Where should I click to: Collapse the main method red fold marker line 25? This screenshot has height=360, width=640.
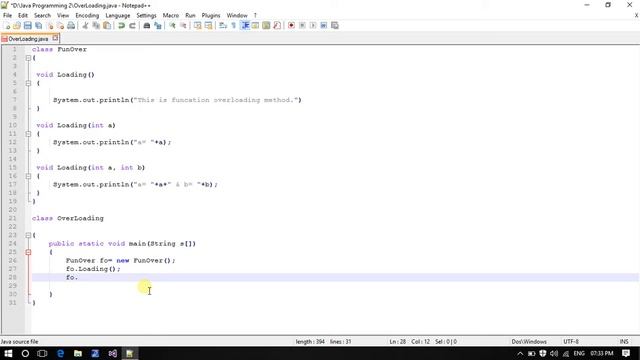(28, 252)
